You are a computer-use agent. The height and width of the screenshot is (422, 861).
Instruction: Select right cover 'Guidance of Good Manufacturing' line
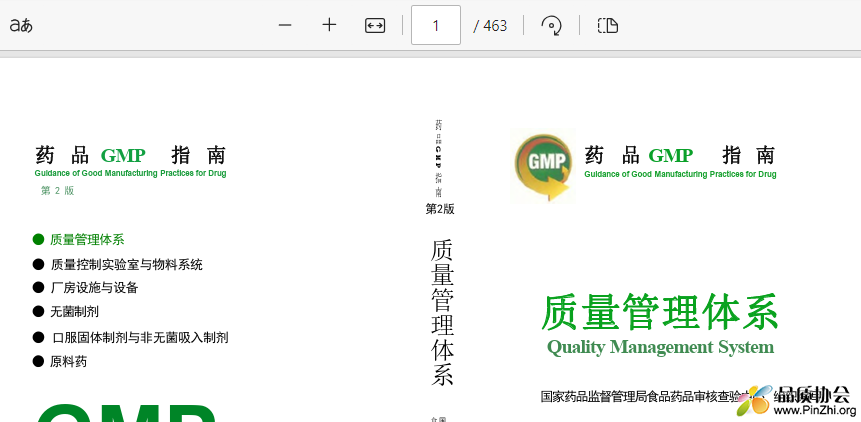[680, 175]
